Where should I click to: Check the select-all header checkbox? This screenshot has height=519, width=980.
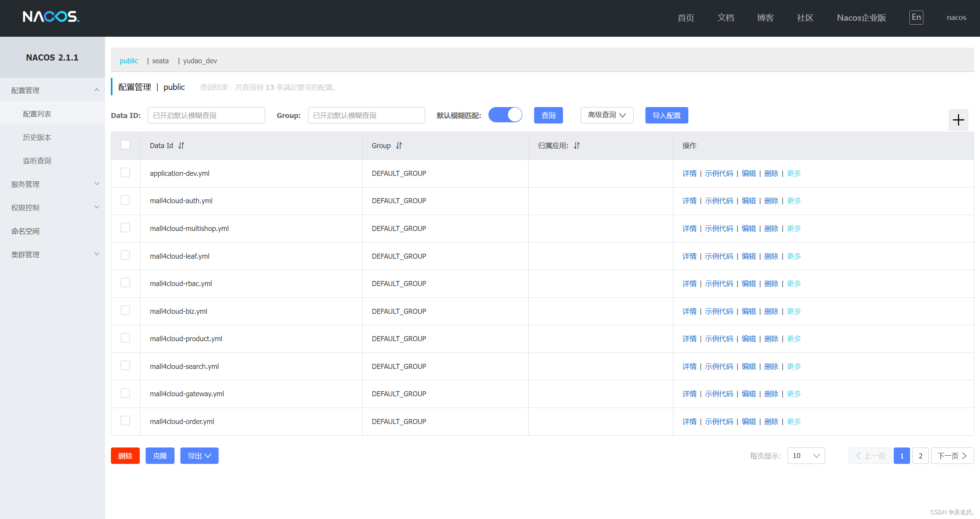pos(125,145)
